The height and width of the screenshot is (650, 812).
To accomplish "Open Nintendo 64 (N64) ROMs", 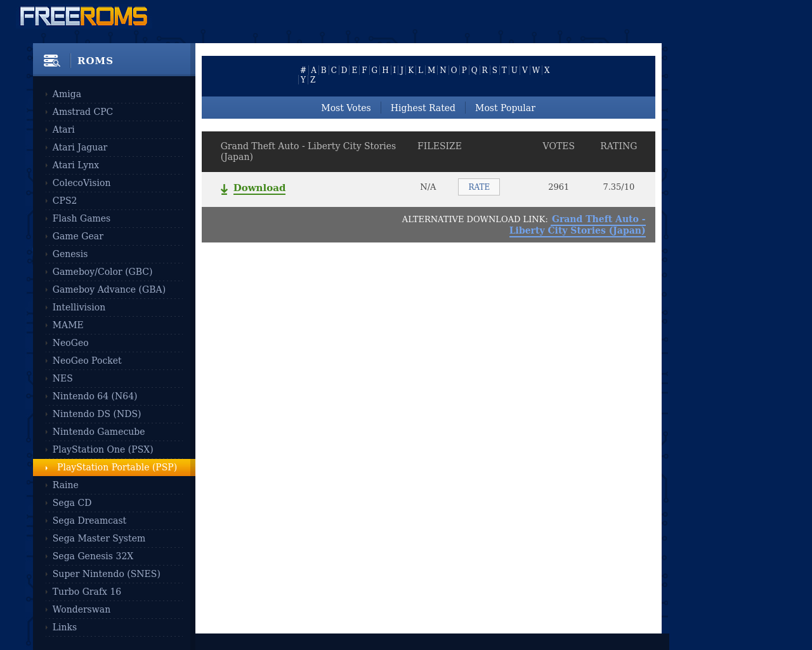I will pyautogui.click(x=95, y=396).
